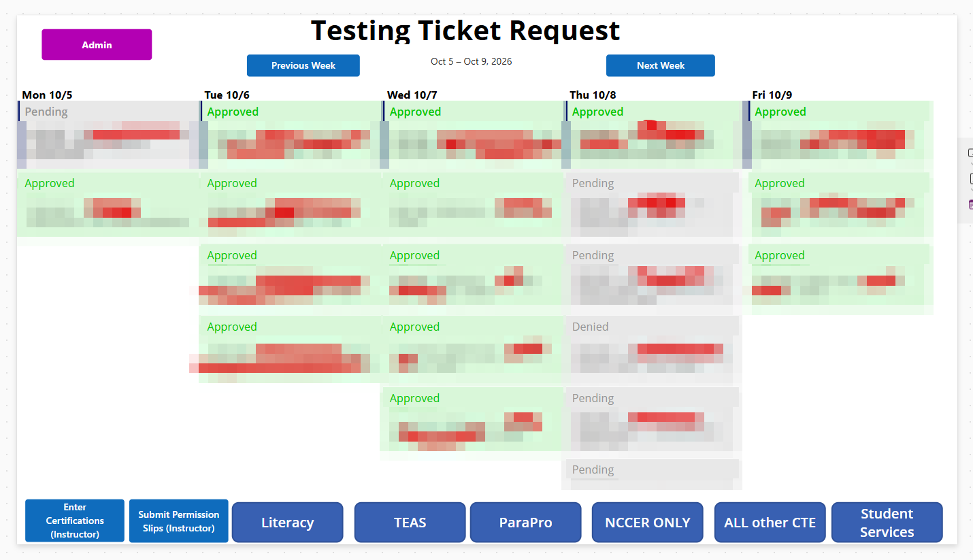Choose the TEAS button
The width and height of the screenshot is (973, 560).
(x=410, y=523)
